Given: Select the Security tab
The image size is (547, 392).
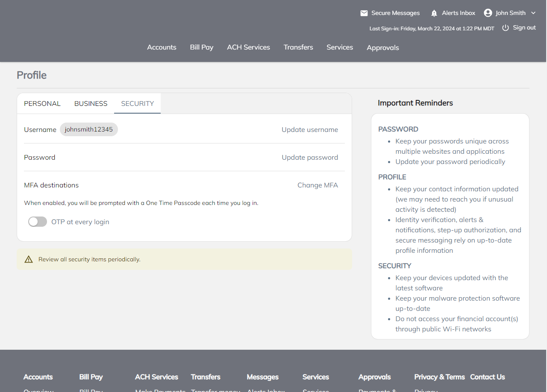Looking at the screenshot, I should (137, 103).
